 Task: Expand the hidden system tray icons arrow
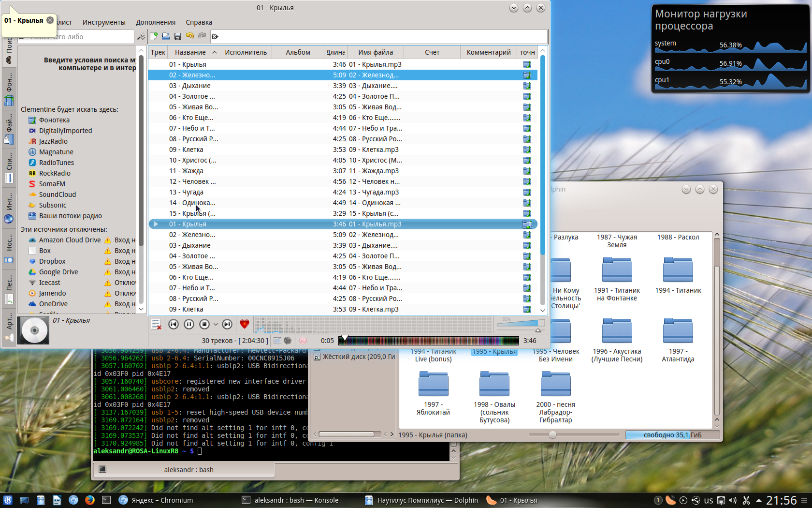(758, 500)
